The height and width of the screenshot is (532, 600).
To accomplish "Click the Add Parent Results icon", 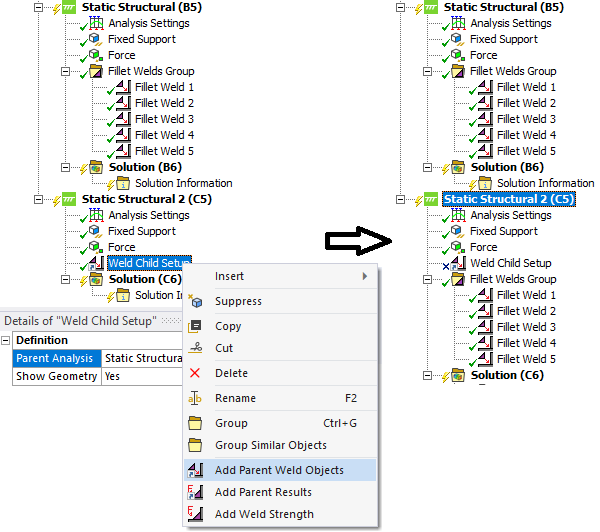I will 196,492.
